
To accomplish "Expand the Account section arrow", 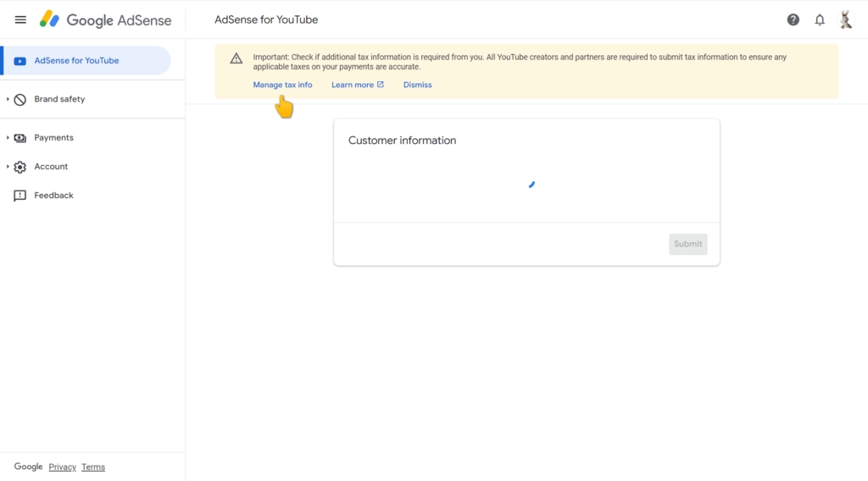I will tap(8, 167).
